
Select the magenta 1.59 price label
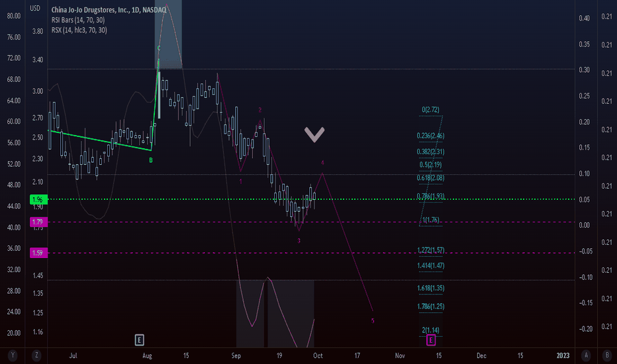pos(38,253)
